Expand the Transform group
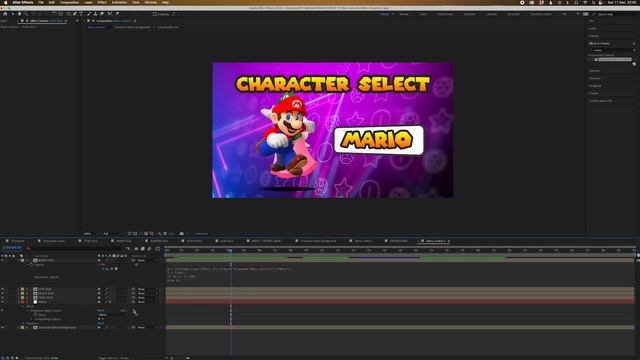The image size is (640, 360). click(23, 323)
